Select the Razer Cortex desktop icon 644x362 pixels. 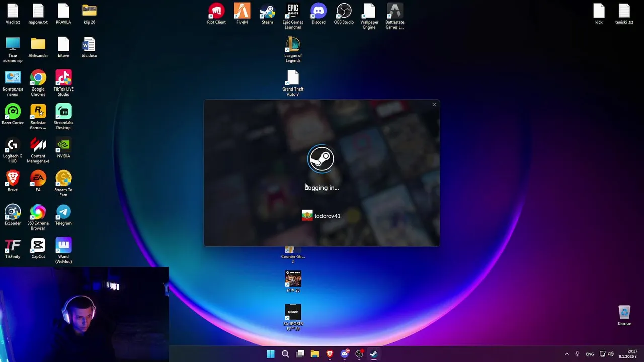13,114
